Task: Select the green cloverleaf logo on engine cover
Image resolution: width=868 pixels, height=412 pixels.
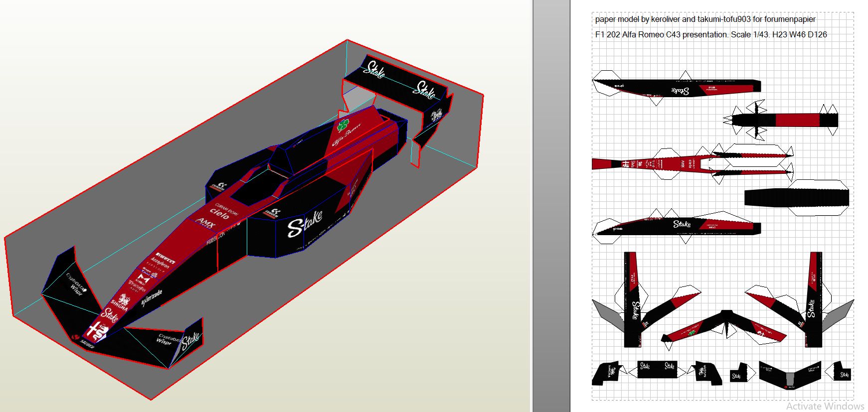Action: click(344, 125)
